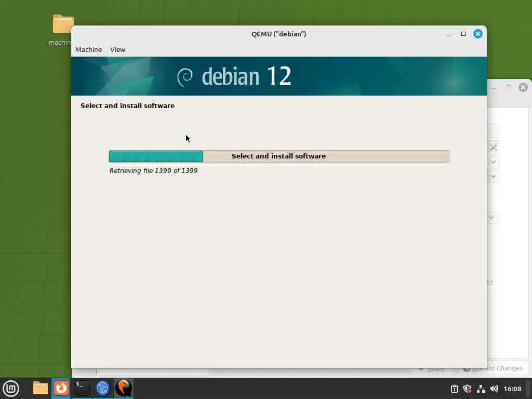Expand the first dropdown below the X icon

494,162
